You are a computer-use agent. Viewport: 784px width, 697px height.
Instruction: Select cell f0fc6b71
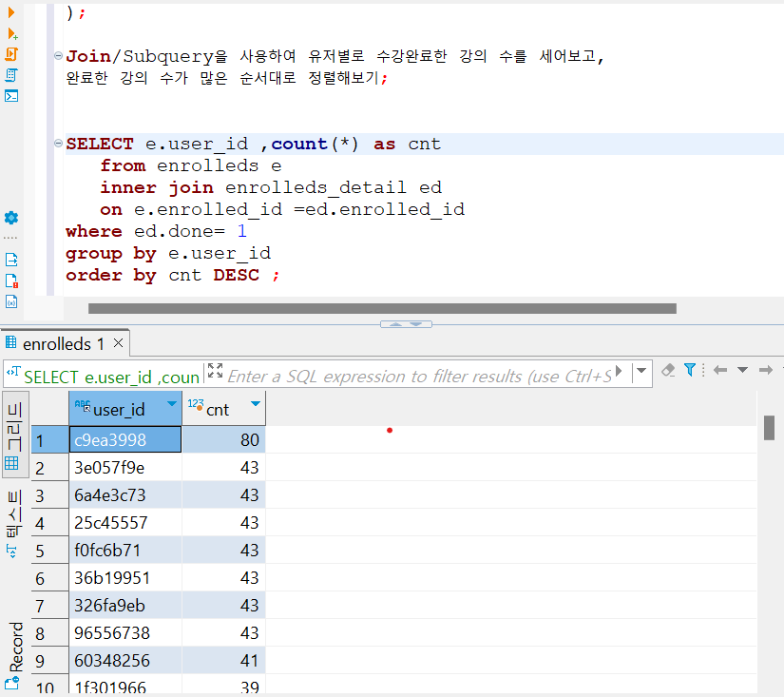[125, 550]
